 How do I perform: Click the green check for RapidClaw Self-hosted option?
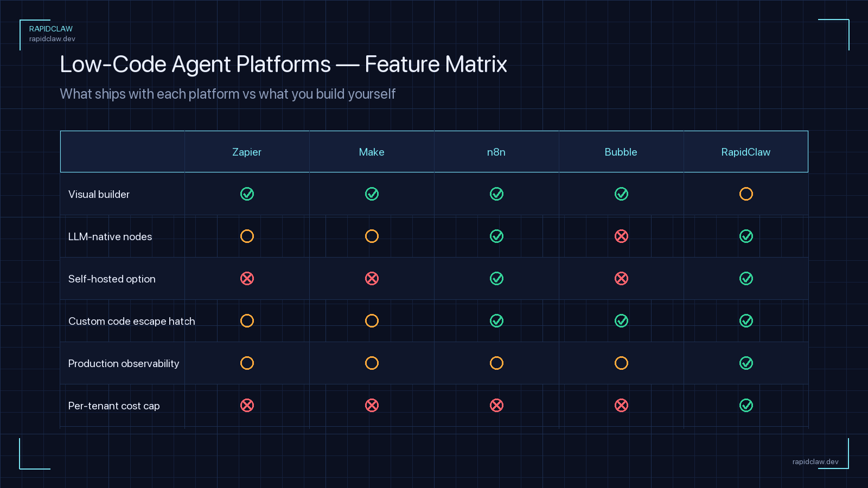click(x=746, y=278)
